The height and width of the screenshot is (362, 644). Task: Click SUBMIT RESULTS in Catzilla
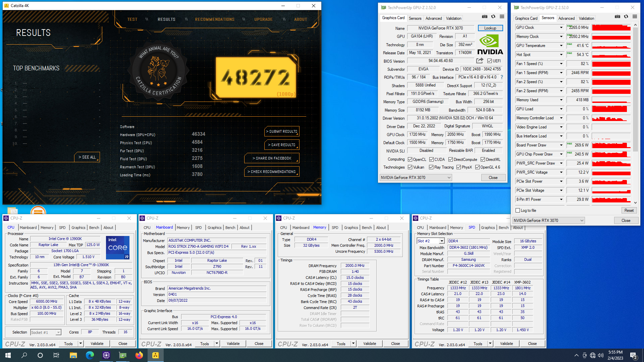282,131
